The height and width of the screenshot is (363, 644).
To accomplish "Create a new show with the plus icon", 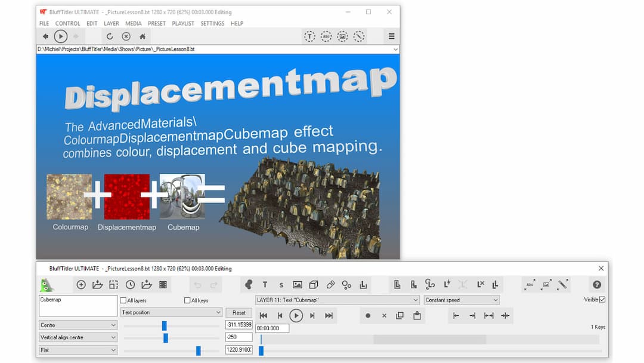I will 81,285.
